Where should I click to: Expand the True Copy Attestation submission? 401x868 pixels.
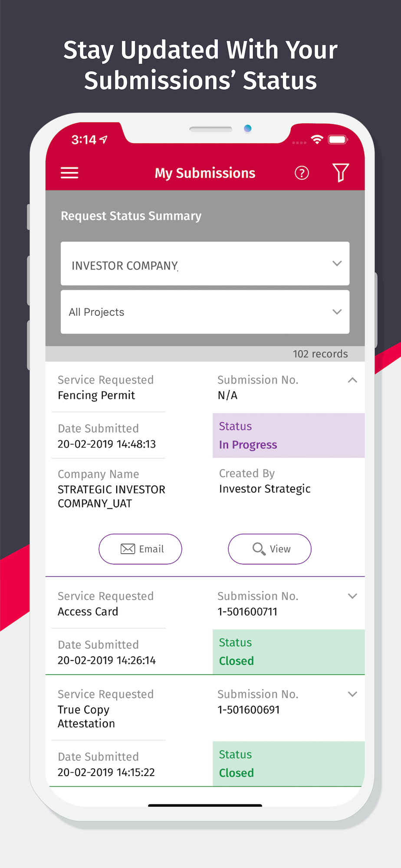(x=352, y=694)
